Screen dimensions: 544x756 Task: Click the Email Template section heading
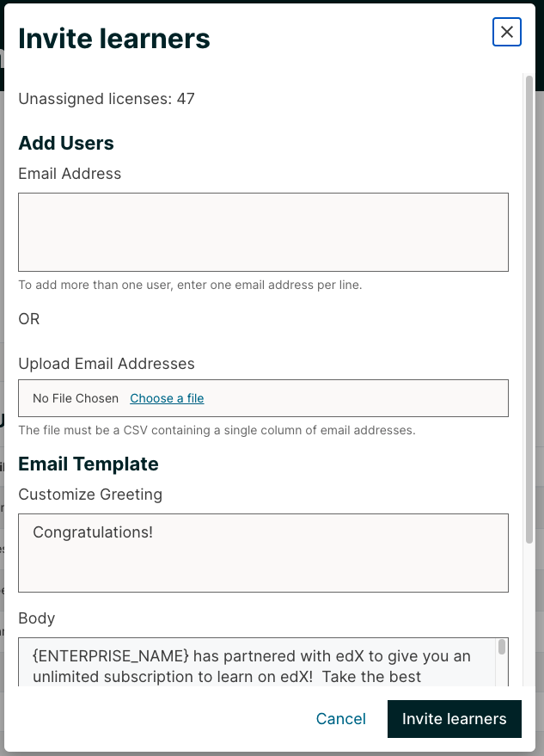click(89, 464)
